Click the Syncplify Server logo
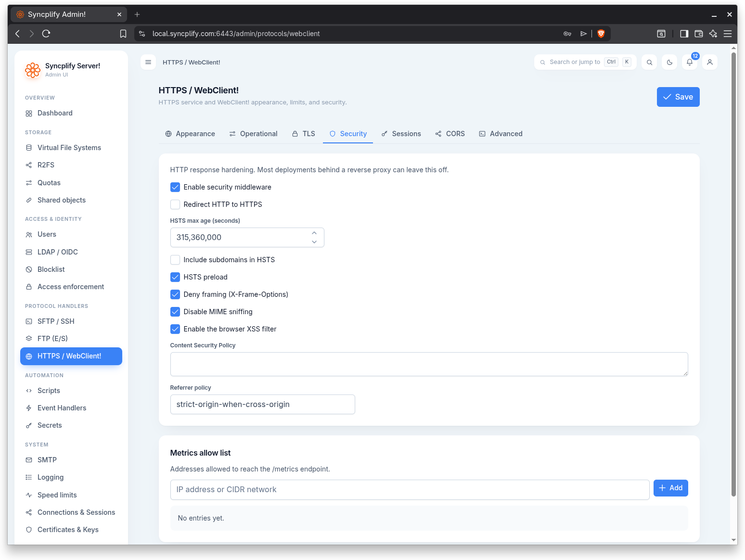 click(x=33, y=70)
